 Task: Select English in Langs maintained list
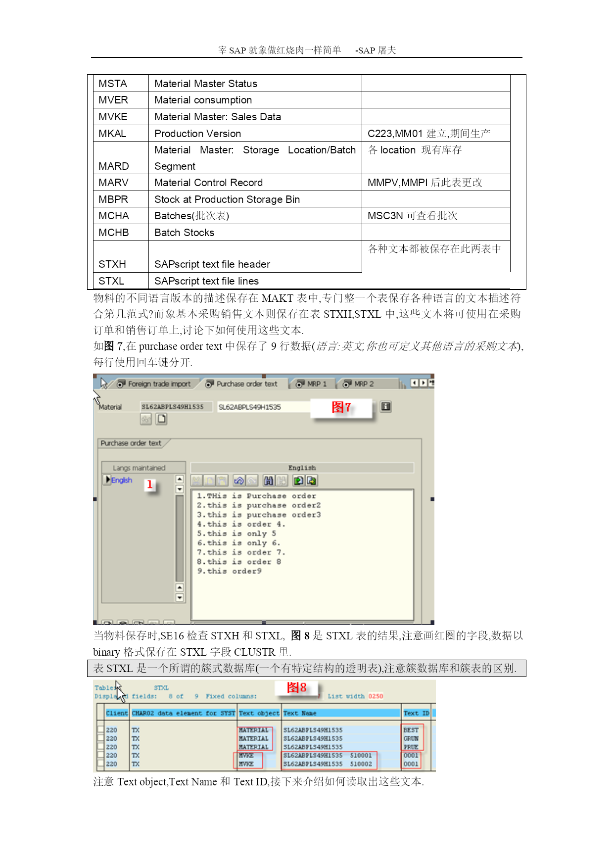(122, 480)
